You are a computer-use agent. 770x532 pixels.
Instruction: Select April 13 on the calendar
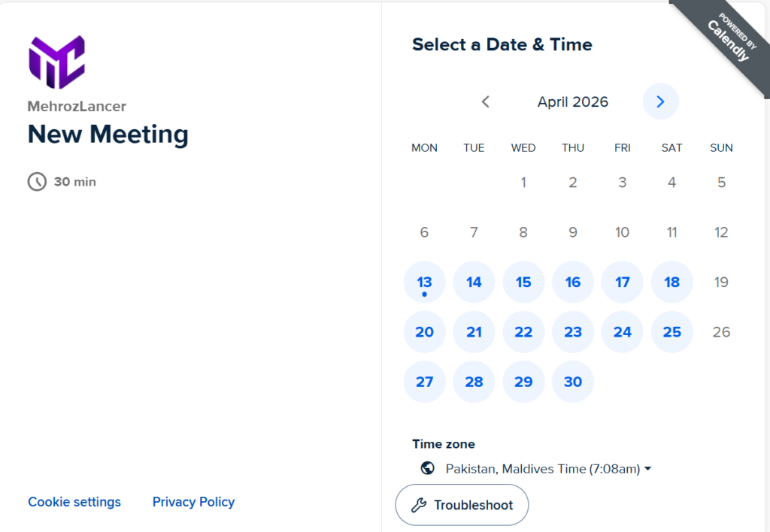[425, 283]
